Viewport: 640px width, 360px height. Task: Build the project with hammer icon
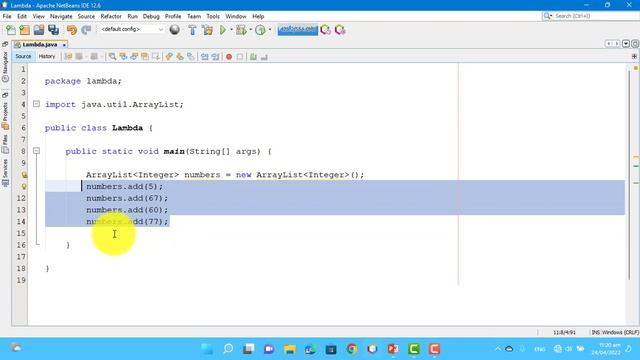click(x=192, y=30)
